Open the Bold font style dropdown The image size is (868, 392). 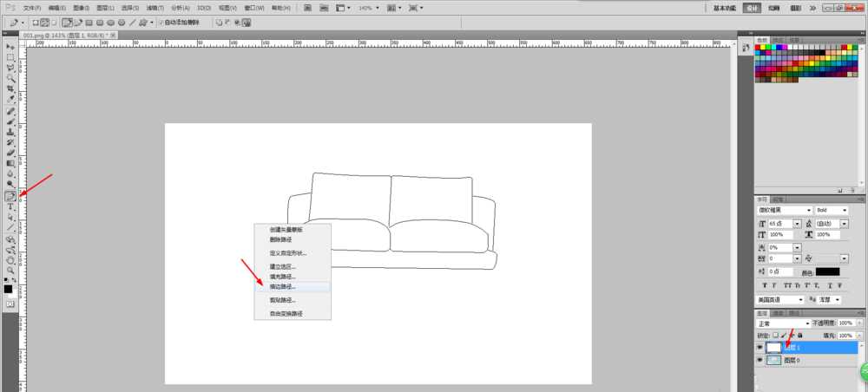(x=832, y=210)
